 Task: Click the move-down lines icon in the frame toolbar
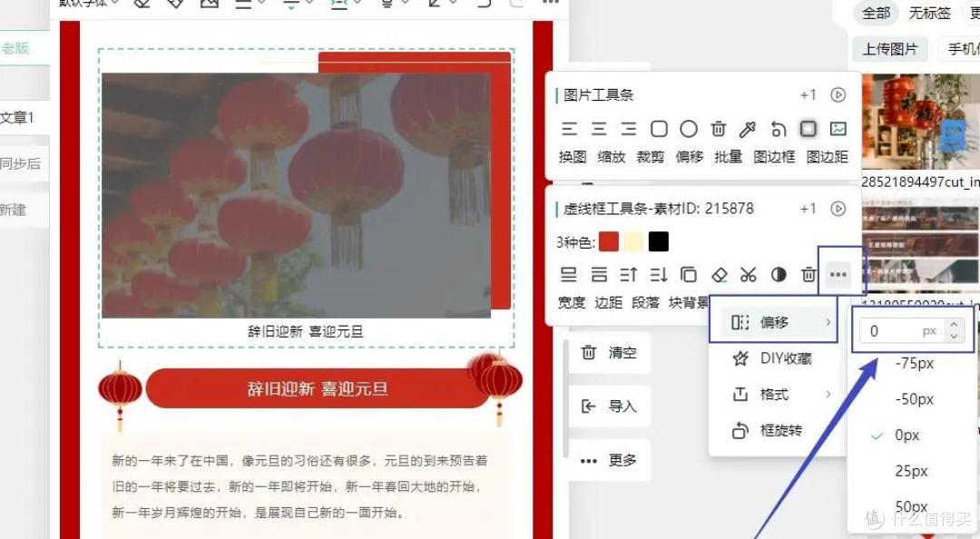click(659, 275)
